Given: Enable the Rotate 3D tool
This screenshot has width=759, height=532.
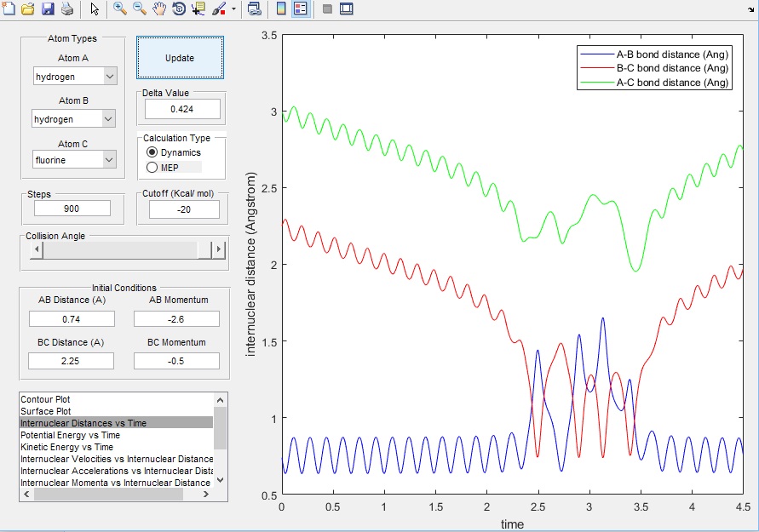Looking at the screenshot, I should coord(179,9).
